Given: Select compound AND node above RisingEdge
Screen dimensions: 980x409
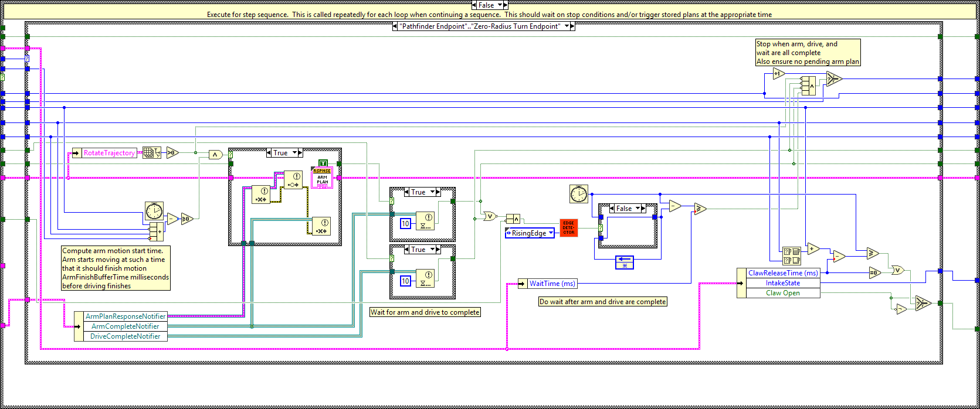Looking at the screenshot, I should [513, 219].
